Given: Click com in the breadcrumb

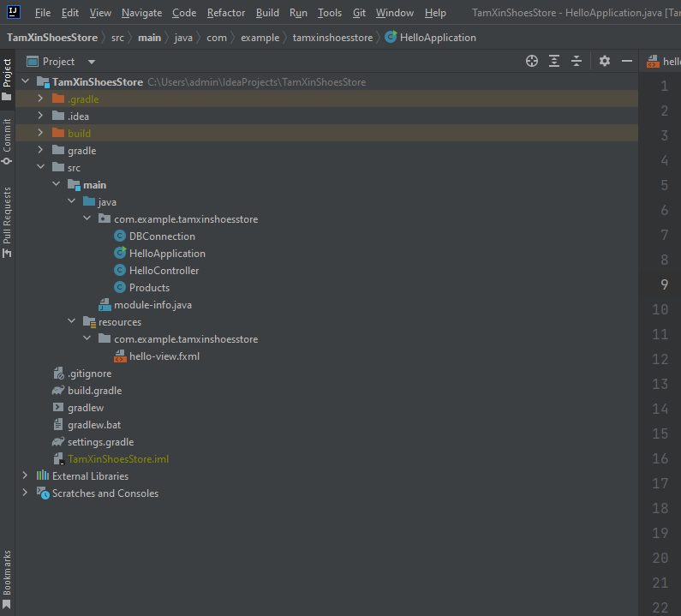Looking at the screenshot, I should pyautogui.click(x=217, y=38).
